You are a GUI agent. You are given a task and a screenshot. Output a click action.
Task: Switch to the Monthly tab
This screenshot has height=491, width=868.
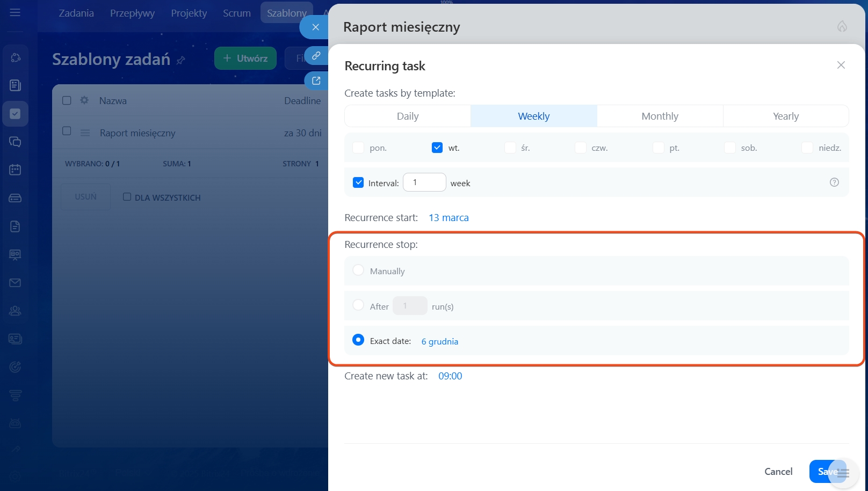coord(660,116)
